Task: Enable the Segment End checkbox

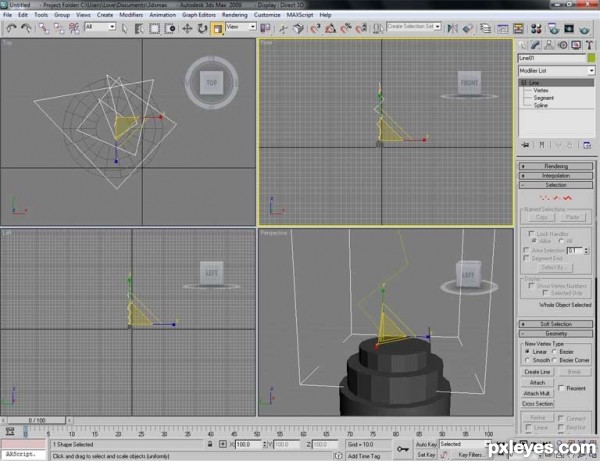Action: coord(526,258)
